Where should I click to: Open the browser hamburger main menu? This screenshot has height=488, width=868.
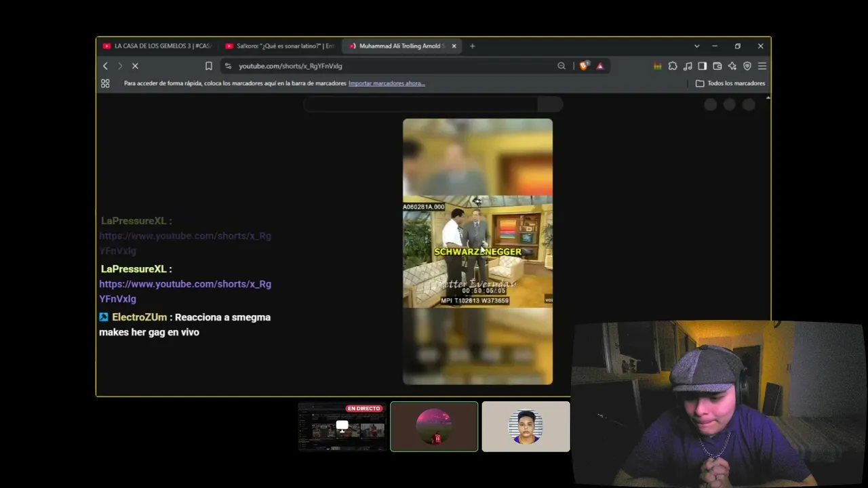tap(762, 66)
